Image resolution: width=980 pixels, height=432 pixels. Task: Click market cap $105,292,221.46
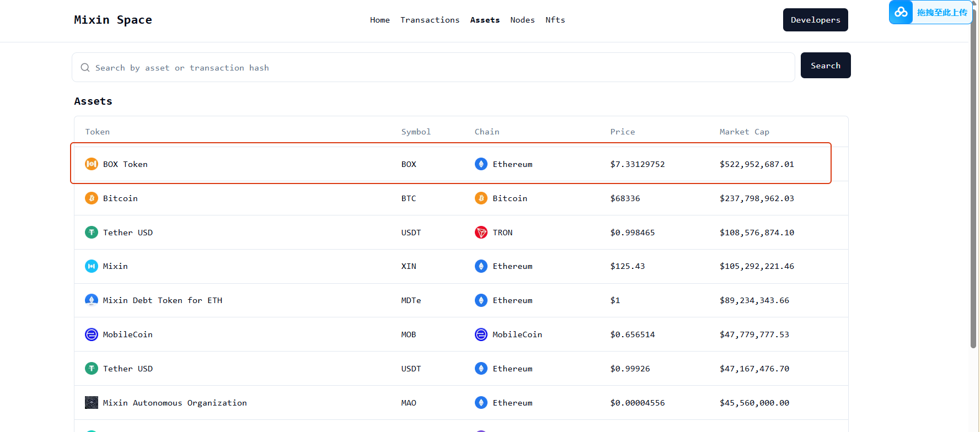click(757, 266)
